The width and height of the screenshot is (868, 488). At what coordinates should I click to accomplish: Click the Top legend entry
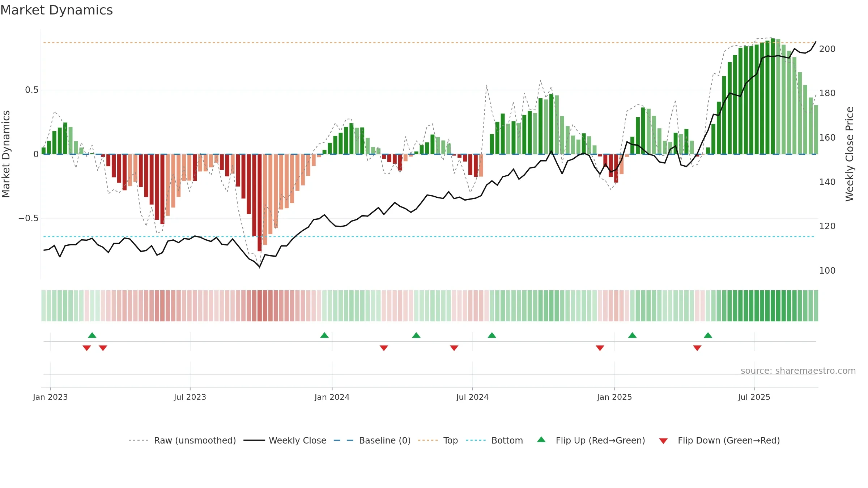point(438,440)
